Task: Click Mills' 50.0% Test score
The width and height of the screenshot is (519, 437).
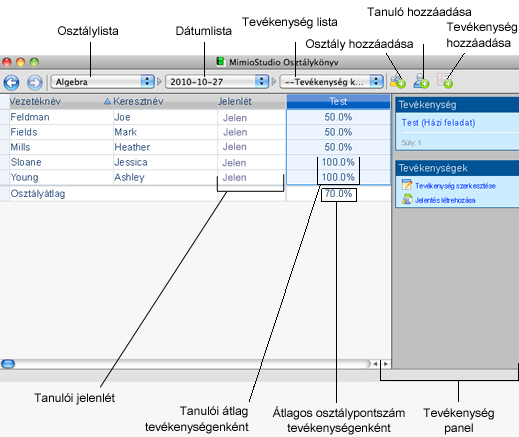Action: click(338, 147)
